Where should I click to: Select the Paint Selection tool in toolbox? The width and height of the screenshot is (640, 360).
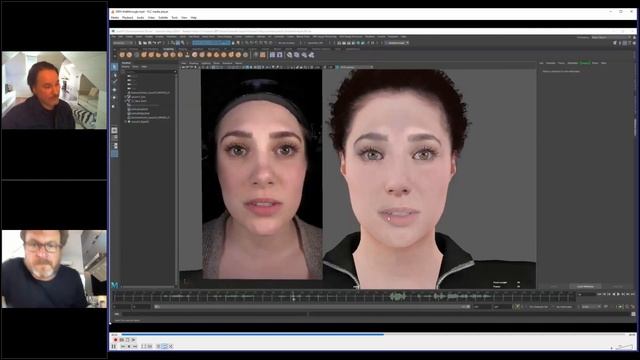coord(114,82)
